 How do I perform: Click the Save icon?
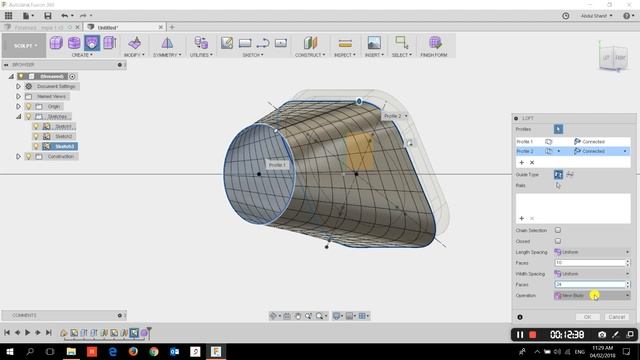[x=48, y=16]
